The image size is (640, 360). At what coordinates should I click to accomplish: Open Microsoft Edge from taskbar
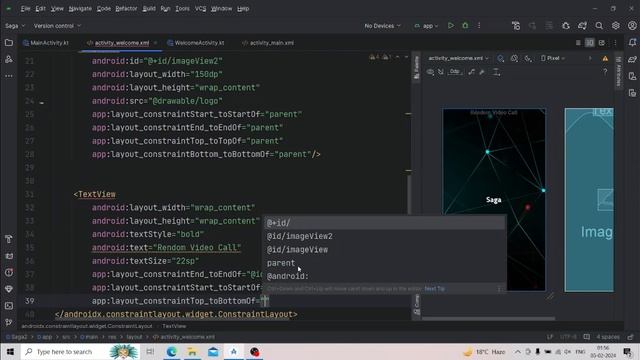click(x=171, y=351)
